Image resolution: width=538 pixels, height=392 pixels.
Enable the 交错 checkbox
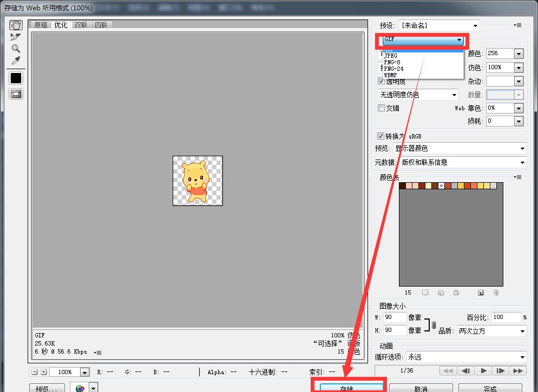[x=381, y=108]
